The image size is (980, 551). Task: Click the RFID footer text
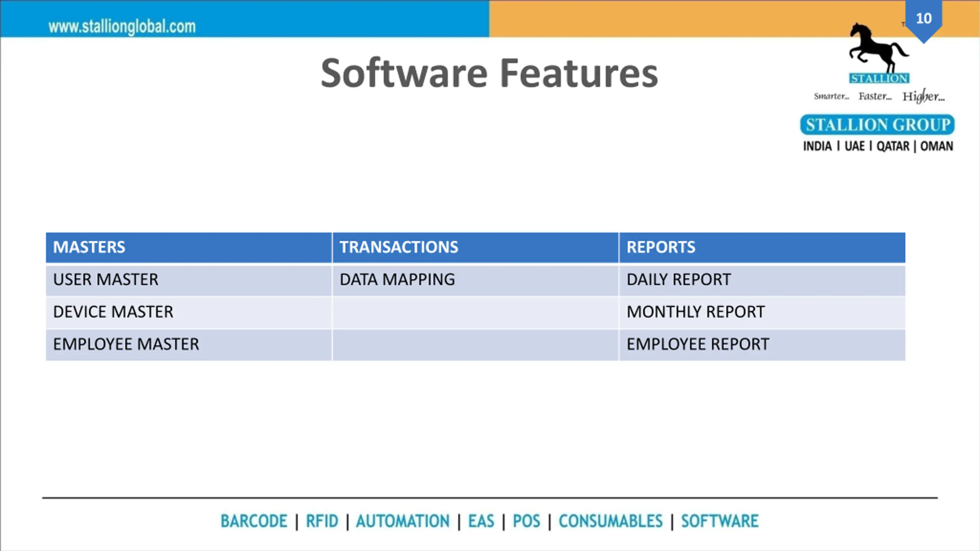point(322,521)
